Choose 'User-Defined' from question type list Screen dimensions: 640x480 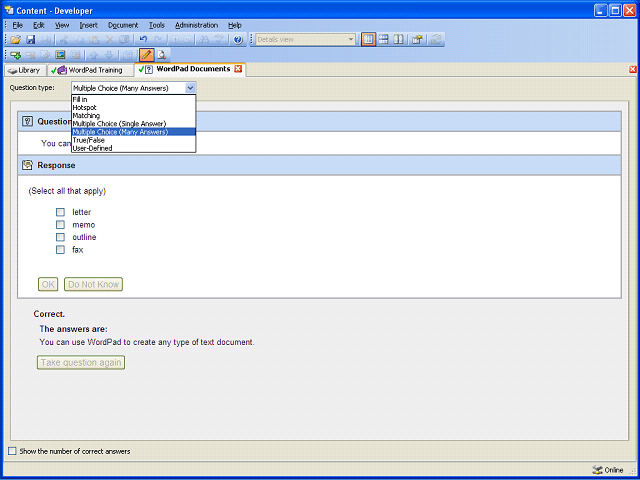[133, 148]
